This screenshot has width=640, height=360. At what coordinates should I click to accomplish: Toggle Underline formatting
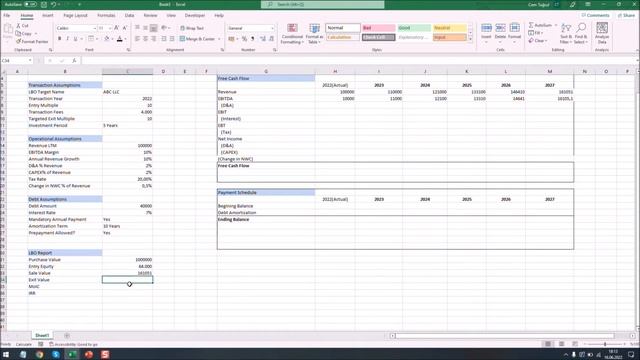point(75,39)
